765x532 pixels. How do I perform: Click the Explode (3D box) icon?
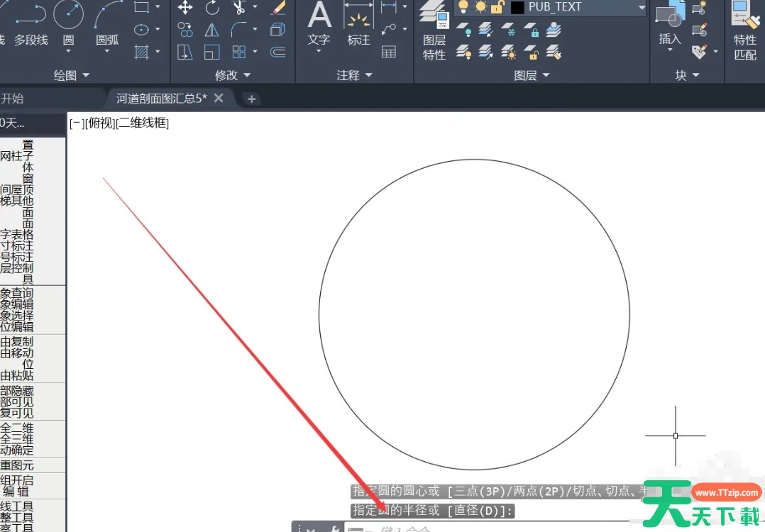pos(277,30)
